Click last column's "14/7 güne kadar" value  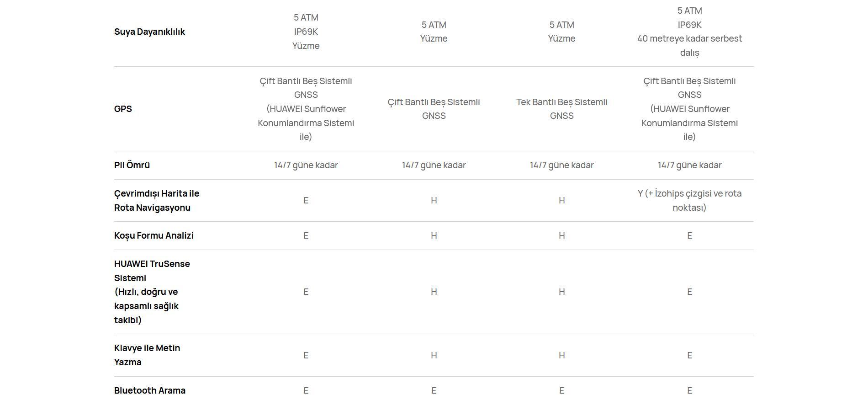point(689,165)
